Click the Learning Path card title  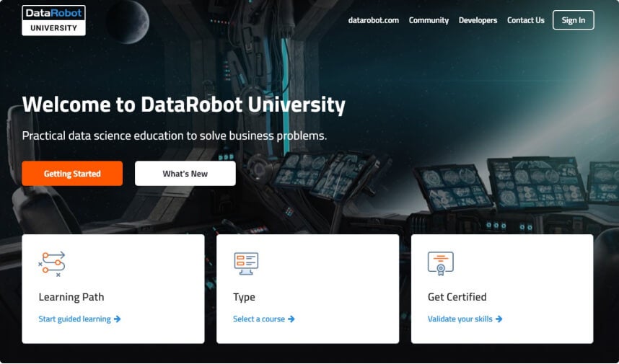[x=71, y=297]
